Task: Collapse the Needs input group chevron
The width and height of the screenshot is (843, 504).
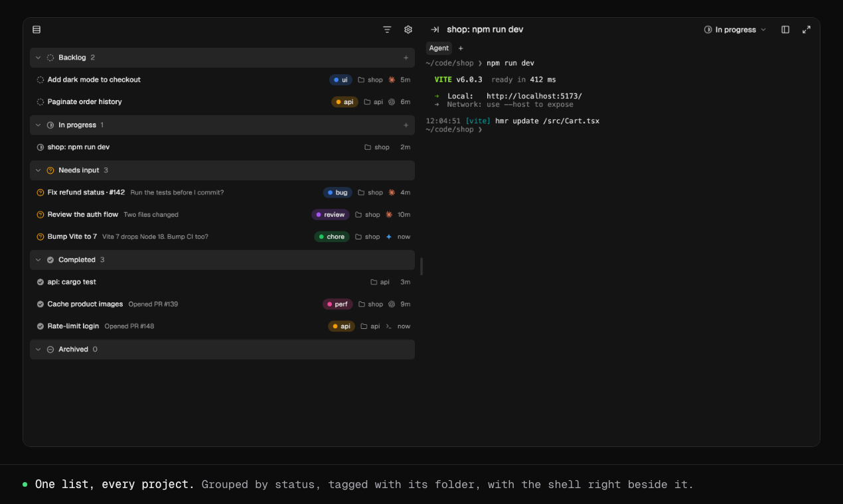Action: coord(38,170)
